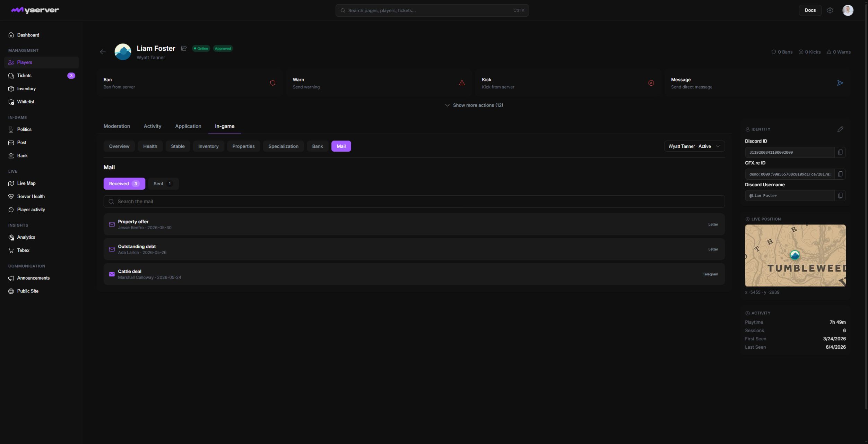Copy the CFX.re ID value

point(840,174)
